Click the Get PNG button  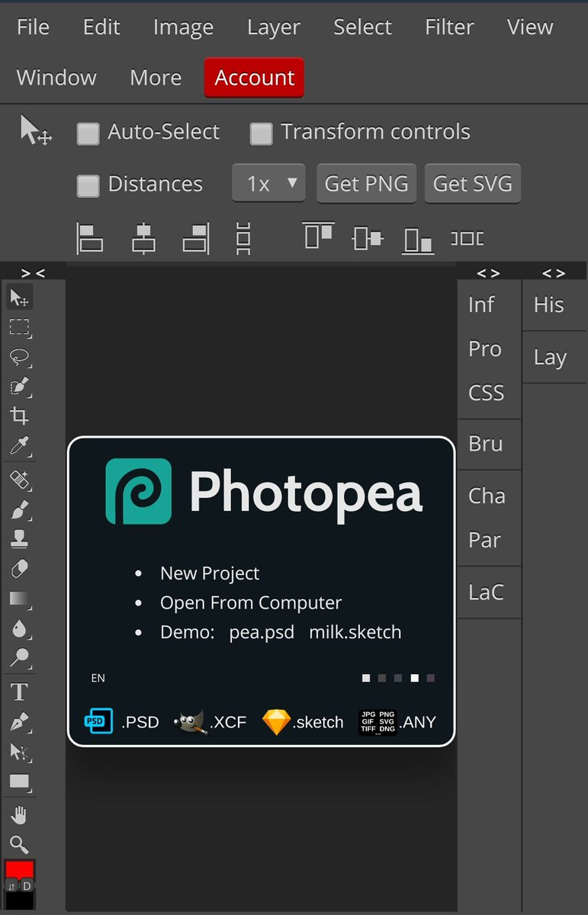[366, 184]
